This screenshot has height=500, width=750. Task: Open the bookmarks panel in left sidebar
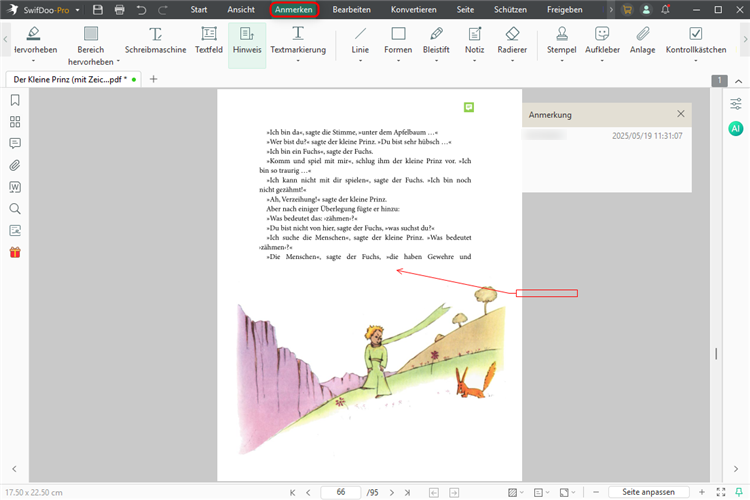15,100
